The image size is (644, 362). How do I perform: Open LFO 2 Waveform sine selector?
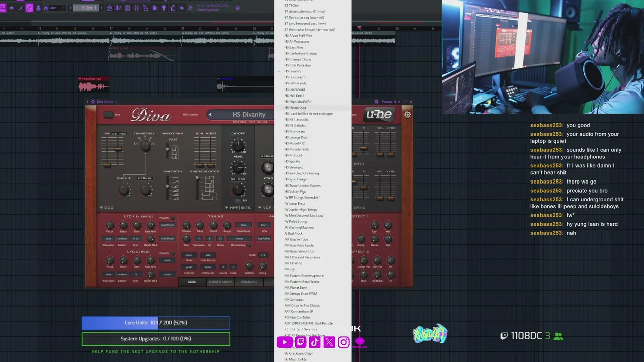pyautogui.click(x=108, y=274)
